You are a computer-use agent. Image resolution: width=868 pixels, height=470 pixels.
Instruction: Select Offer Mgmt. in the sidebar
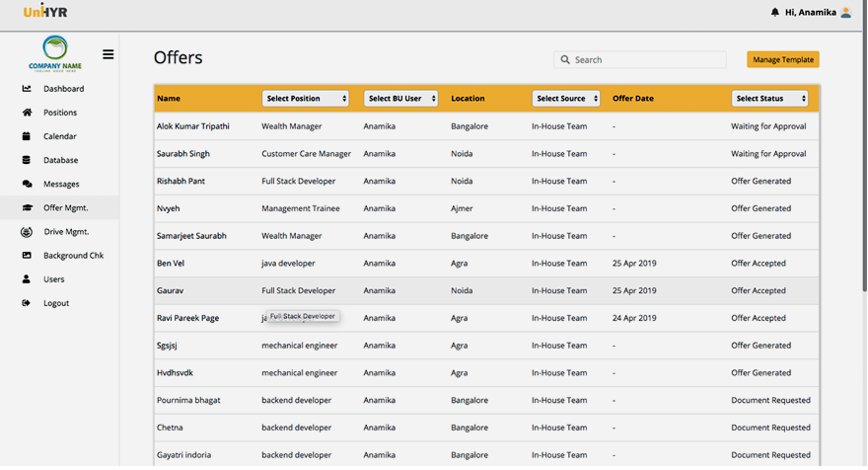[x=60, y=207]
